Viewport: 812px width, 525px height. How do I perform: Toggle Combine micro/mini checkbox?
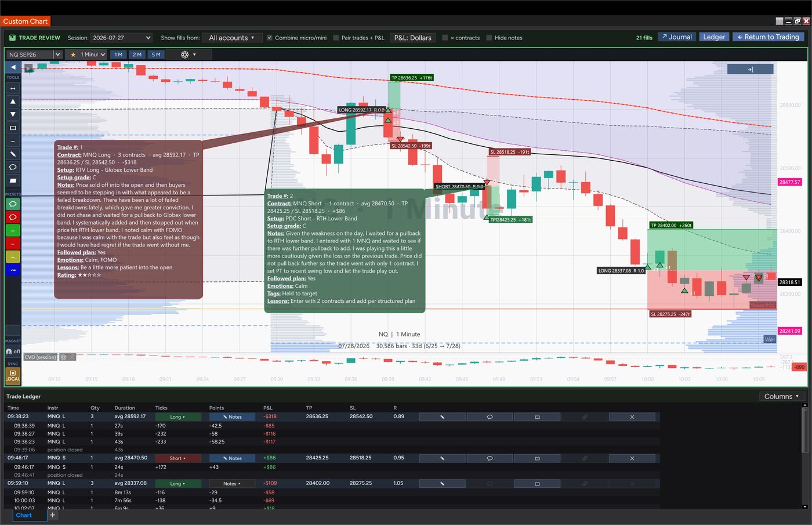tap(269, 38)
